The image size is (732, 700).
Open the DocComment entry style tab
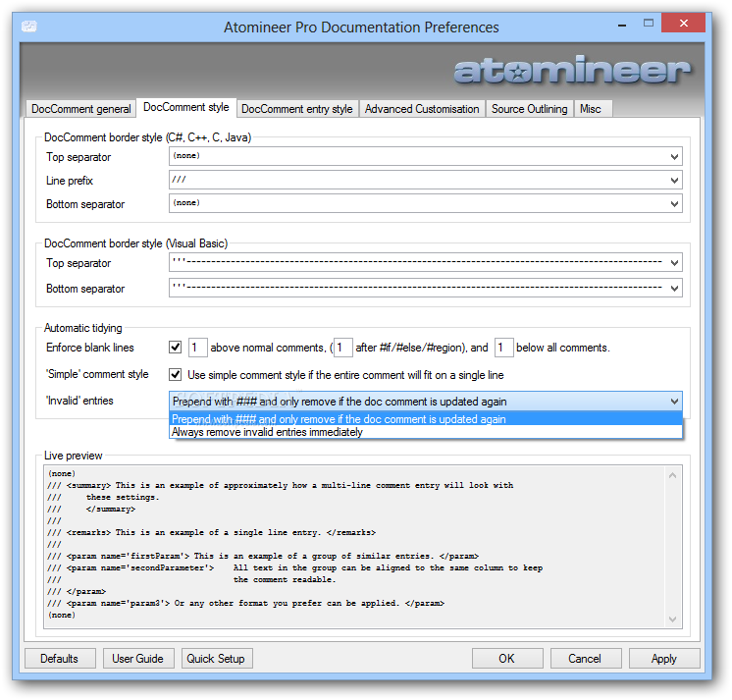pos(297,109)
